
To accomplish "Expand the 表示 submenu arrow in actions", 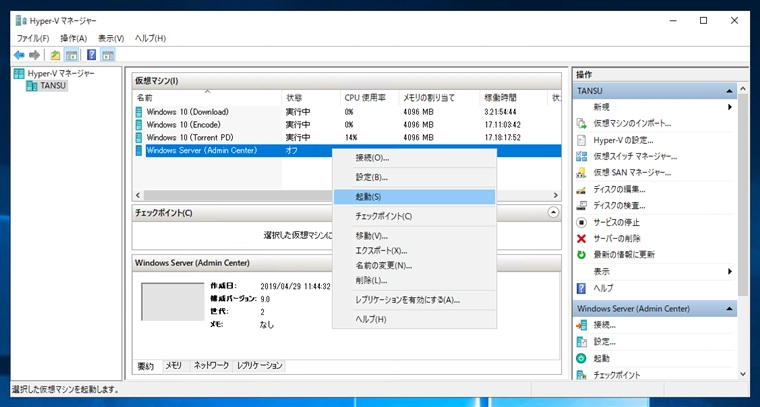I will (729, 271).
